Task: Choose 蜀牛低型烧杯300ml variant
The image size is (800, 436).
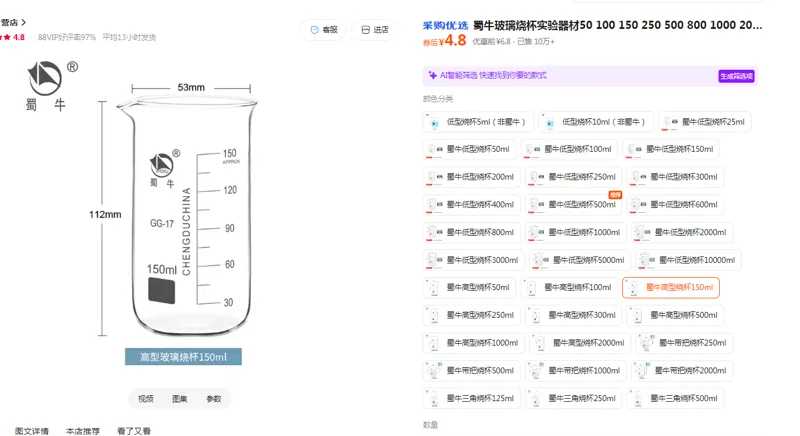Action: [x=675, y=177]
